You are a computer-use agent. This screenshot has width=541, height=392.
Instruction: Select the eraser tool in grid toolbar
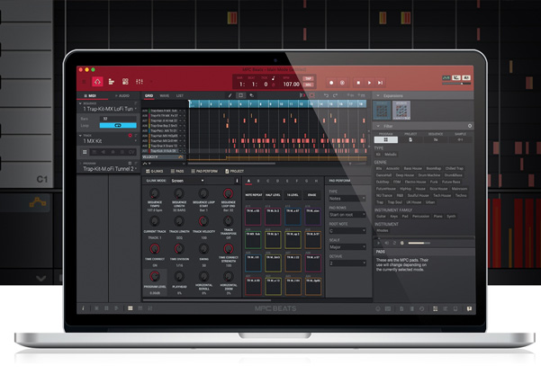[252, 95]
